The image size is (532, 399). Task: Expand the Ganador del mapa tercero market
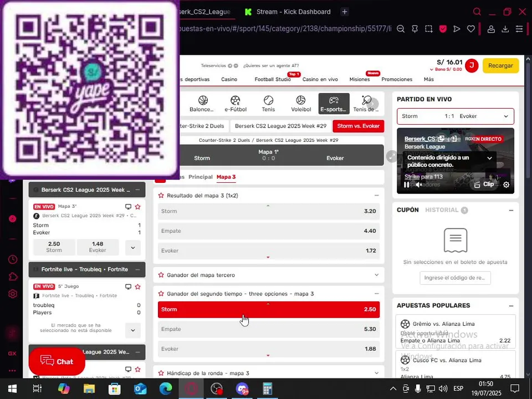pyautogui.click(x=377, y=275)
